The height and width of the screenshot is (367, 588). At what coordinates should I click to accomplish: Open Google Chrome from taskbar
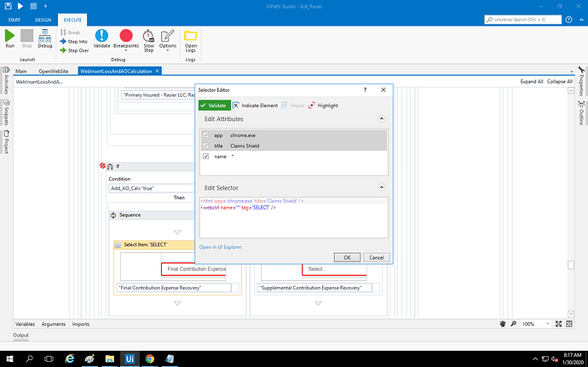[150, 358]
